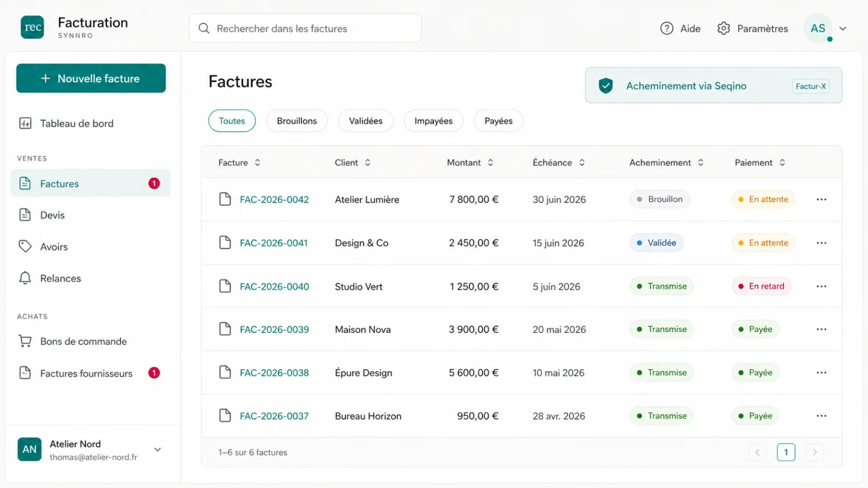868x488 pixels.
Task: Open more options for Épure Design row
Action: coord(821,373)
